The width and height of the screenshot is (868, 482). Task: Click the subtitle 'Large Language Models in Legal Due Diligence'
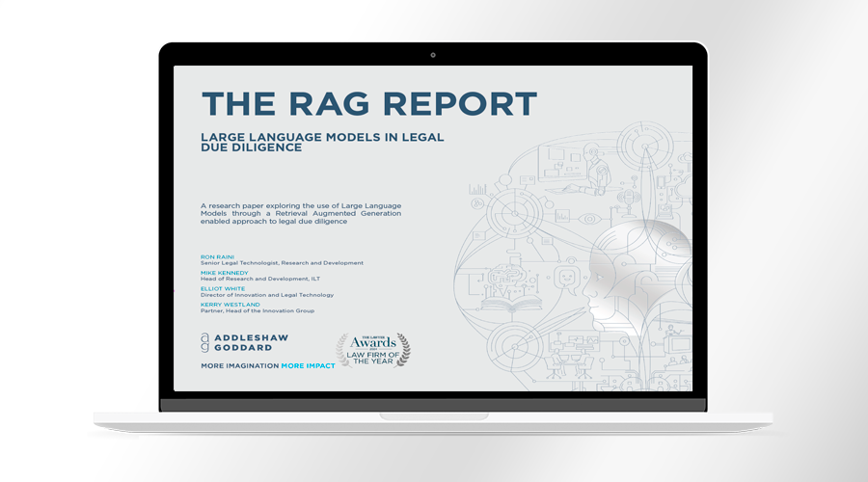pos(322,143)
